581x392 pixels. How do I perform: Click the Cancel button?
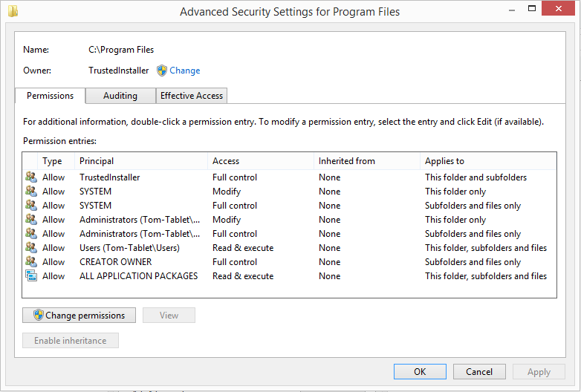479,371
